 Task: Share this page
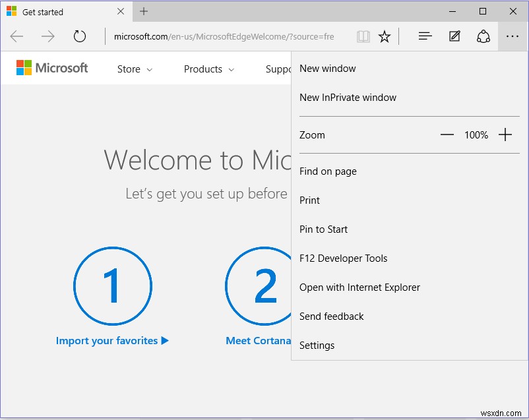483,36
